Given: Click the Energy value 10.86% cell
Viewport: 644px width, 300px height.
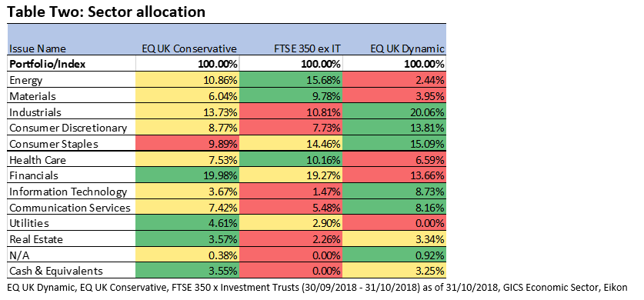Looking at the screenshot, I should pos(187,80).
